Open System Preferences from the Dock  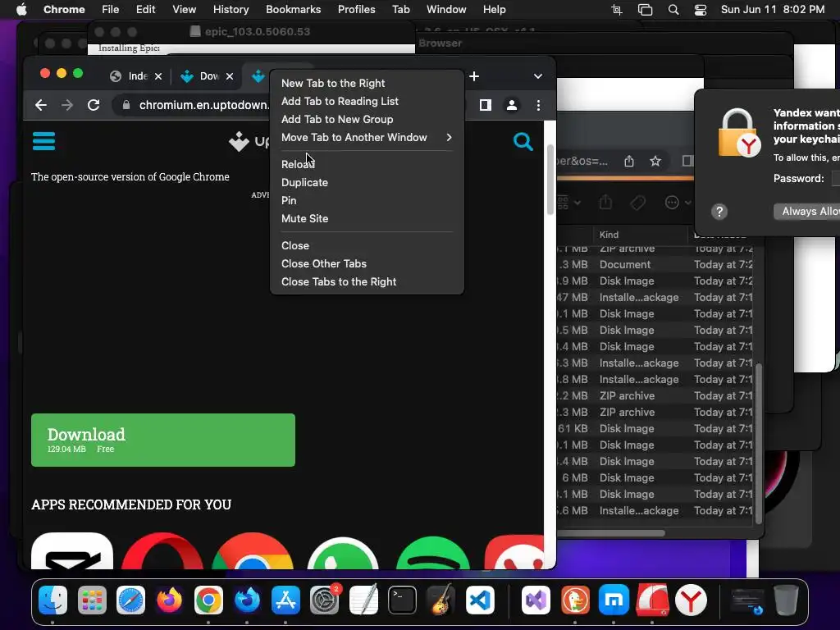click(325, 600)
